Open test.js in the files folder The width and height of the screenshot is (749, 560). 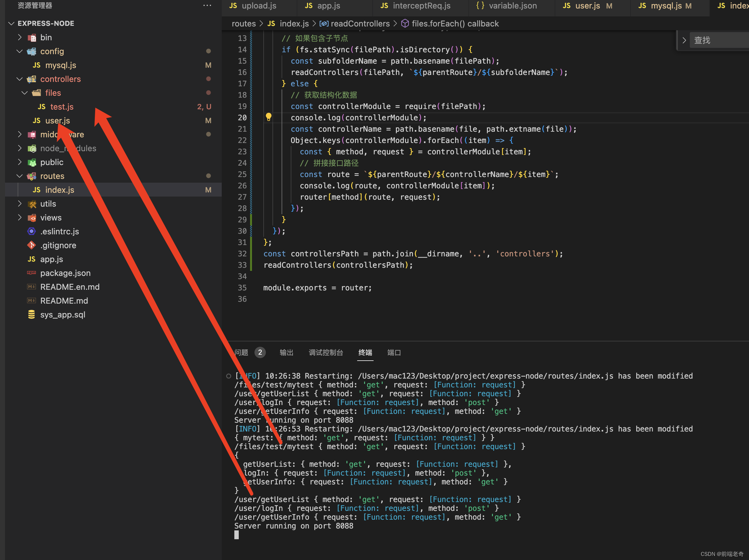pos(62,107)
